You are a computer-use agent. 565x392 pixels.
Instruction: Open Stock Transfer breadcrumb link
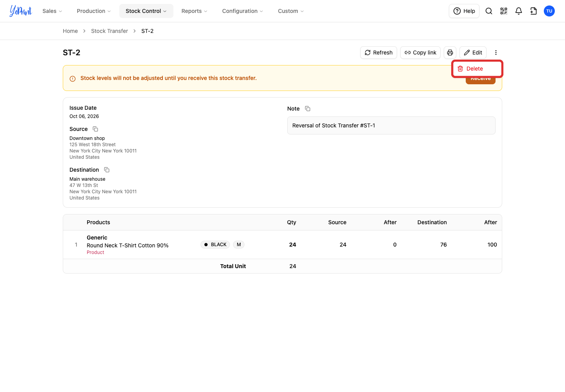point(109,31)
